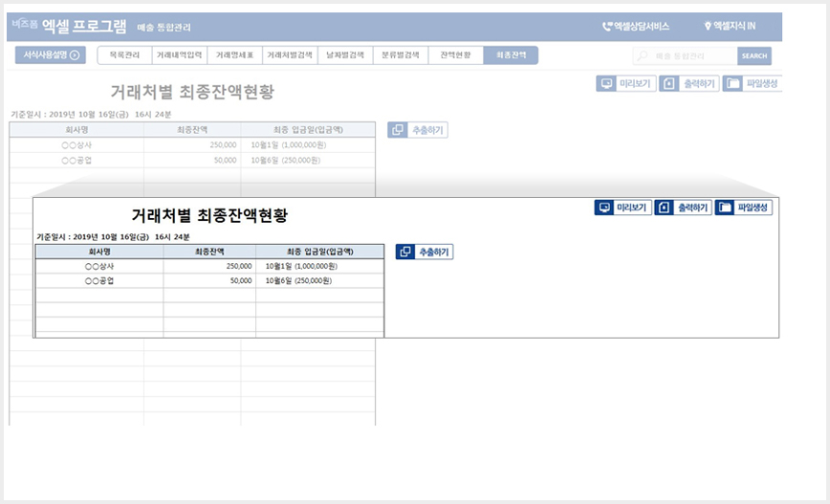Switch to the 거래처별검색 tab
The image size is (830, 504).
[x=290, y=55]
